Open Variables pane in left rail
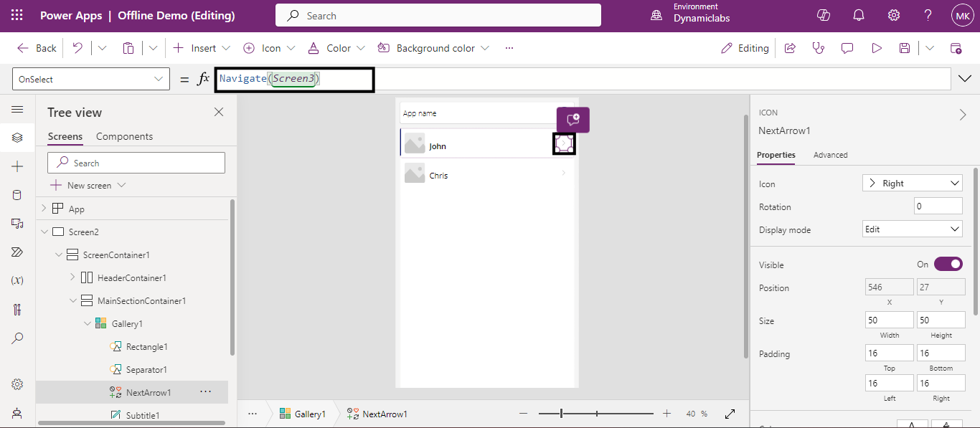The image size is (980, 428). [17, 281]
